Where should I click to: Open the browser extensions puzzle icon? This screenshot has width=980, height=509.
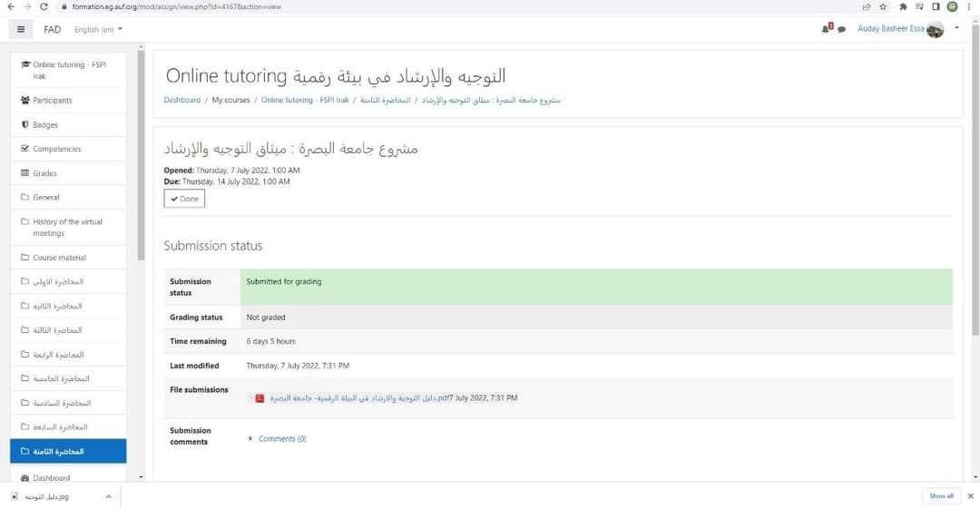[x=903, y=6]
